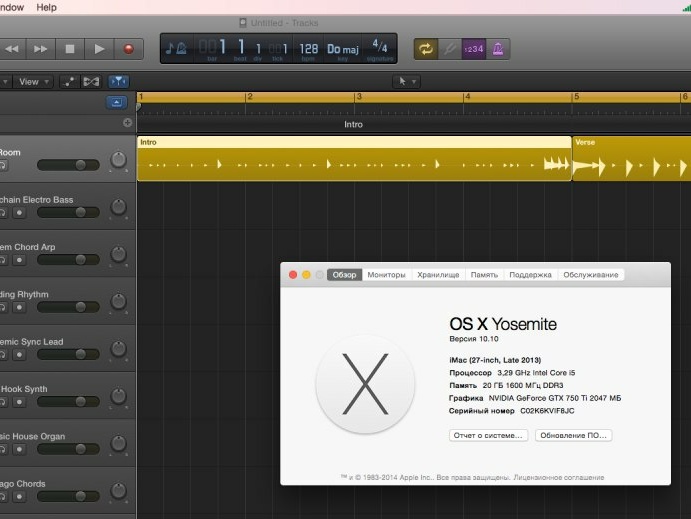
Task: Click the OS X Yosemite logo image
Action: (x=365, y=384)
